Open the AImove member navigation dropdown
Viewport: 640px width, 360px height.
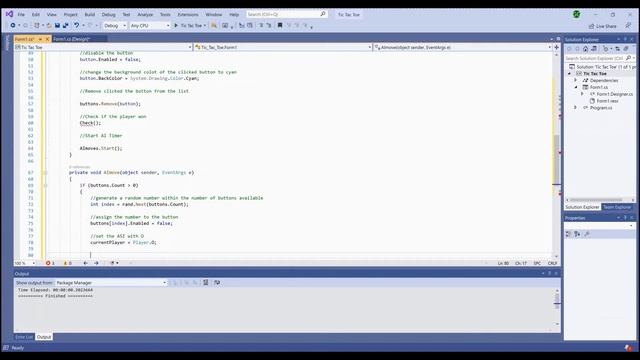(462, 47)
